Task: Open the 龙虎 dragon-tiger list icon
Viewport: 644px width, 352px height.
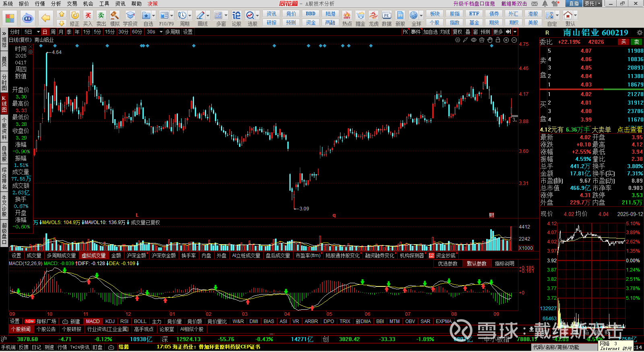Action: pyautogui.click(x=374, y=18)
